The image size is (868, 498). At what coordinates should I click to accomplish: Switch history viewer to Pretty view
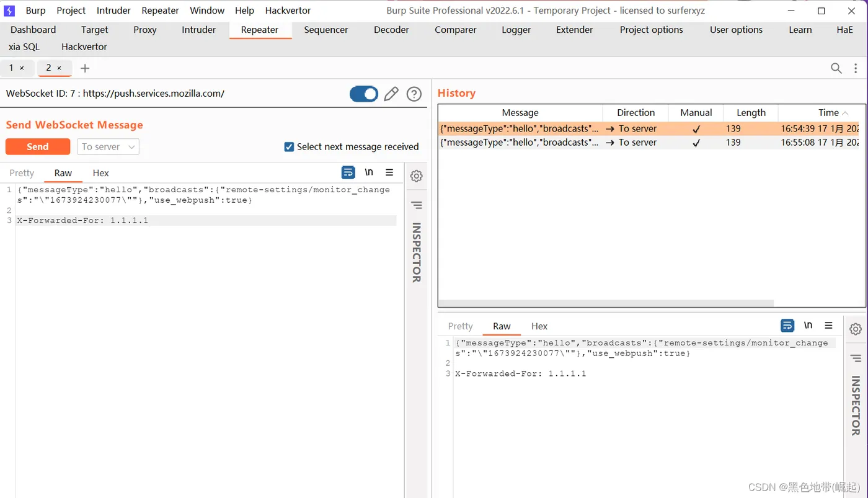click(x=460, y=326)
